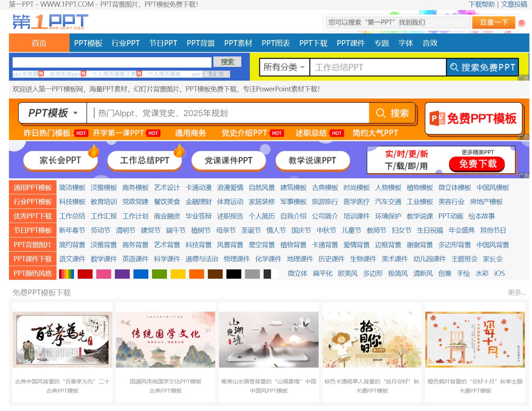Select the multicolor rainbow color style swatch

coord(67,274)
